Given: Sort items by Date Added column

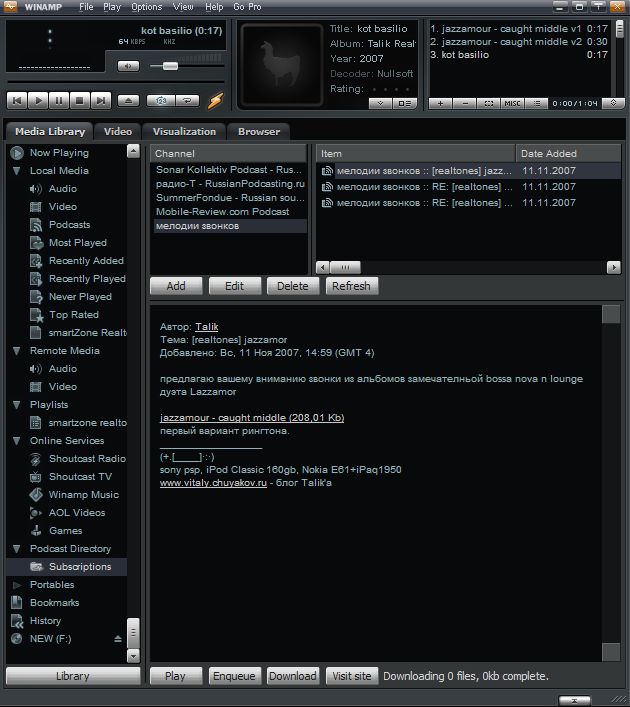Looking at the screenshot, I should (x=568, y=154).
